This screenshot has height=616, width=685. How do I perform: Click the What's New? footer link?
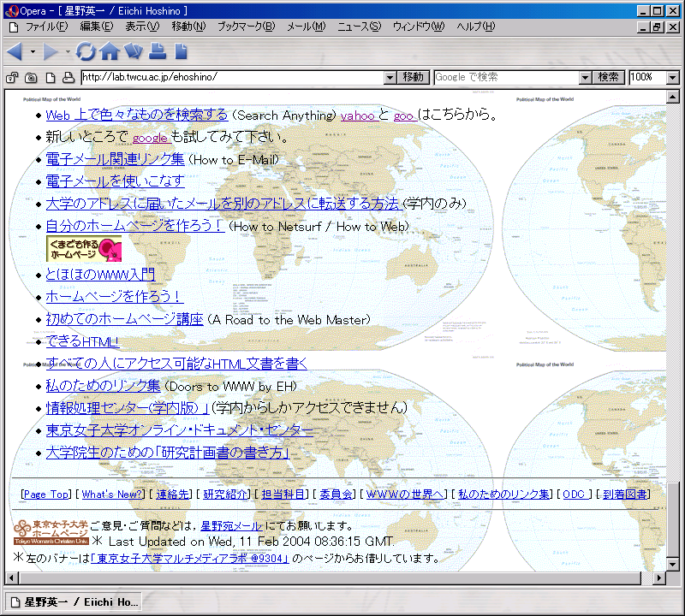pos(112,495)
